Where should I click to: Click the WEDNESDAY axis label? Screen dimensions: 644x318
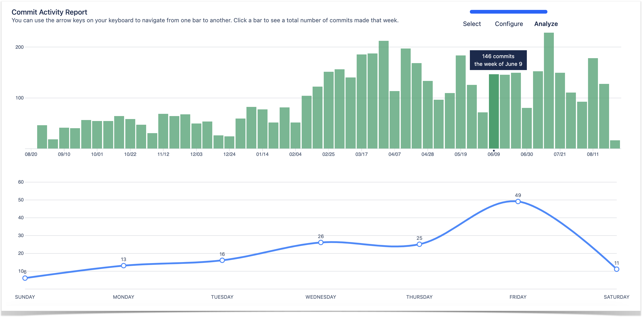tap(321, 297)
